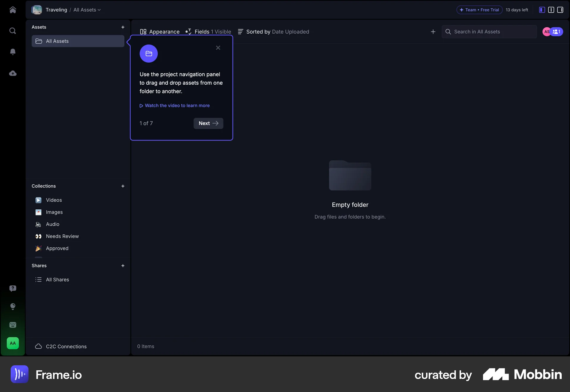570x392 pixels.
Task: Open the Search icon in the left rail
Action: click(13, 31)
